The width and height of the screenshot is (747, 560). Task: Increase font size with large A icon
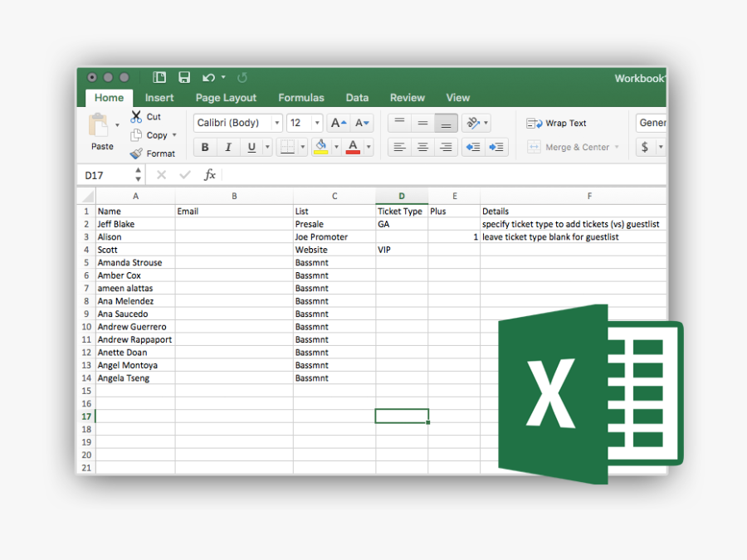(339, 123)
